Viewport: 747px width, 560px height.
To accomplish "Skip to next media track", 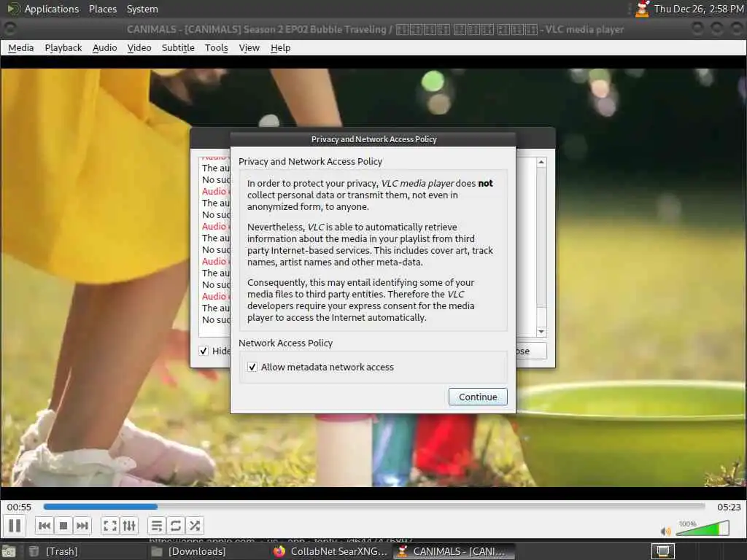I will [x=82, y=526].
